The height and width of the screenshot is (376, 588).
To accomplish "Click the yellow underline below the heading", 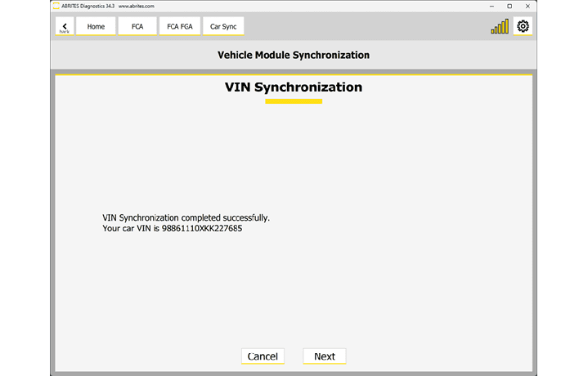I will click(x=293, y=101).
